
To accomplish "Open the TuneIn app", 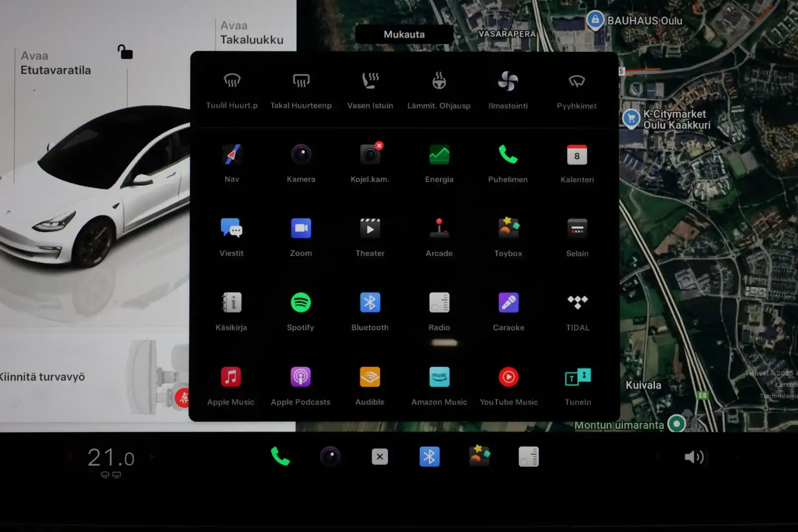I will [577, 387].
